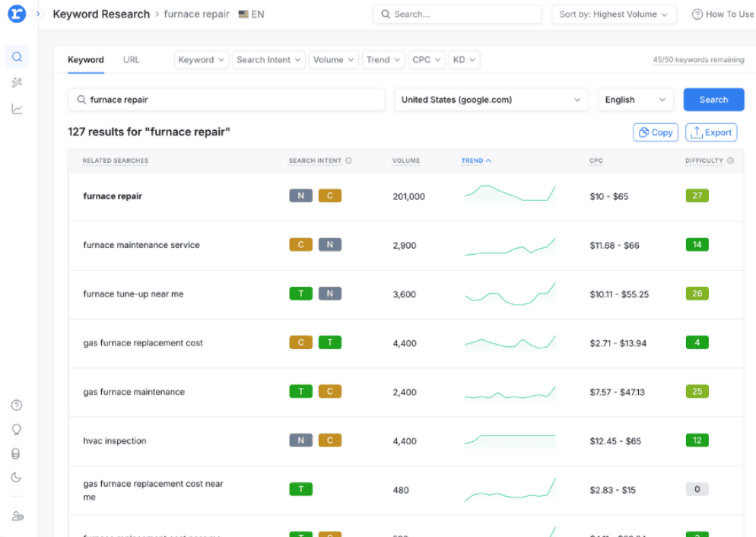Click the help question mark sidebar icon
The width and height of the screenshot is (756, 537).
coord(17,405)
